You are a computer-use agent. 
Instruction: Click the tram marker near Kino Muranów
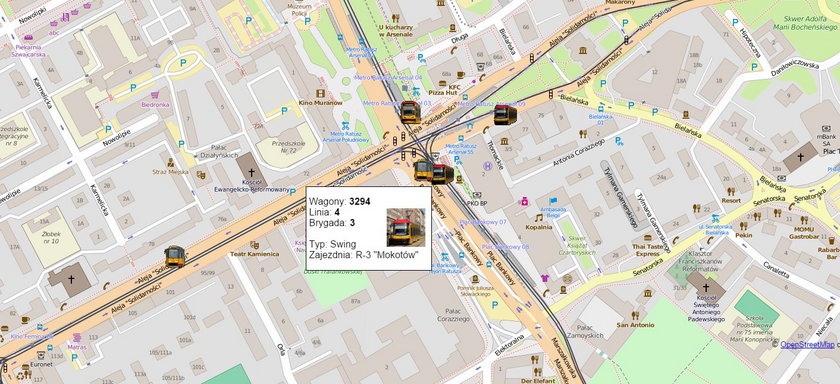tap(410, 112)
